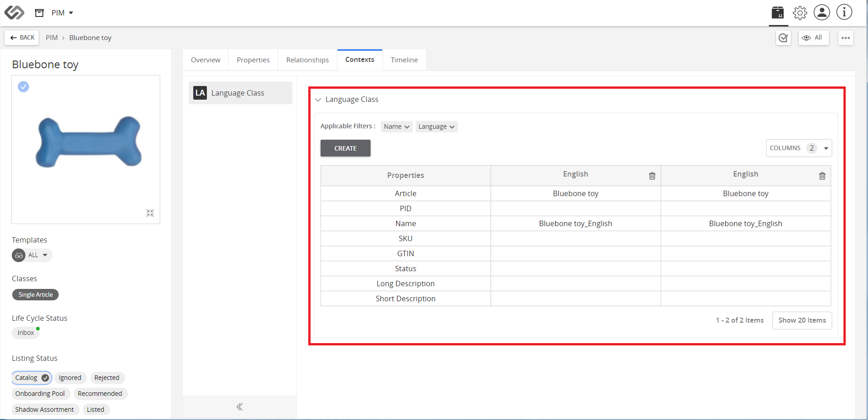
Task: Click second column Bluebone toy_English cell
Action: click(x=746, y=223)
